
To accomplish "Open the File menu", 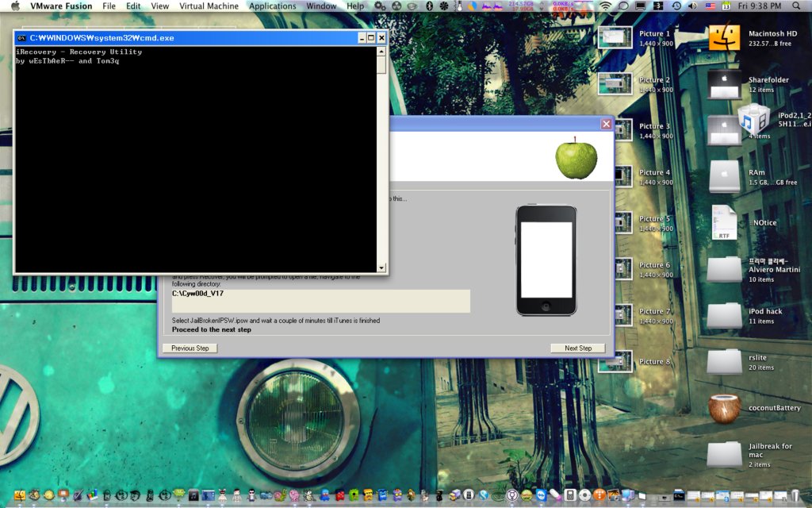I will 109,6.
